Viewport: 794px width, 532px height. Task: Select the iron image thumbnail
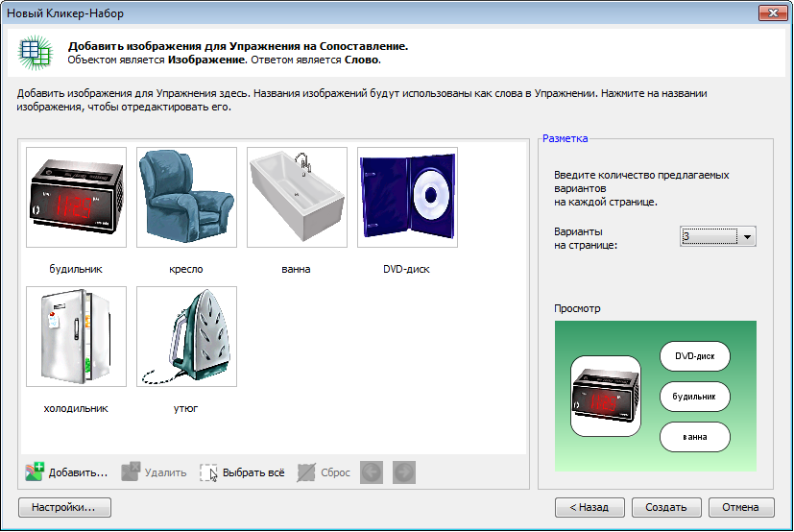(x=186, y=336)
